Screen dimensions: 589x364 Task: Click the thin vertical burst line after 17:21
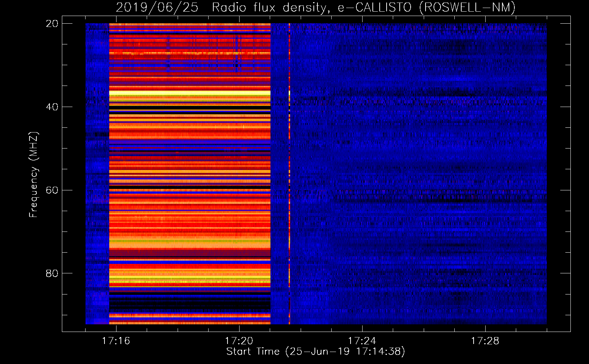click(x=289, y=174)
